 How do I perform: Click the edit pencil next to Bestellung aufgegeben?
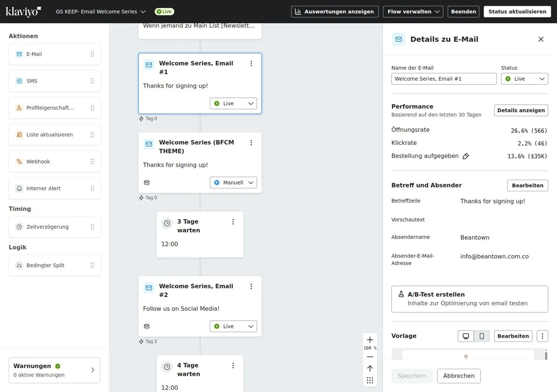pyautogui.click(x=466, y=156)
